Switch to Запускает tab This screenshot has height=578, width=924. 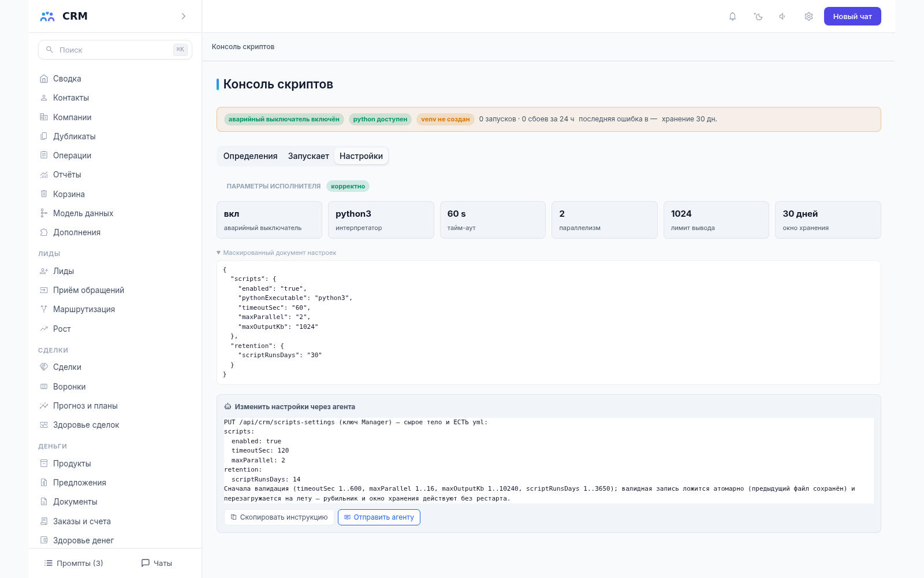[x=308, y=156]
